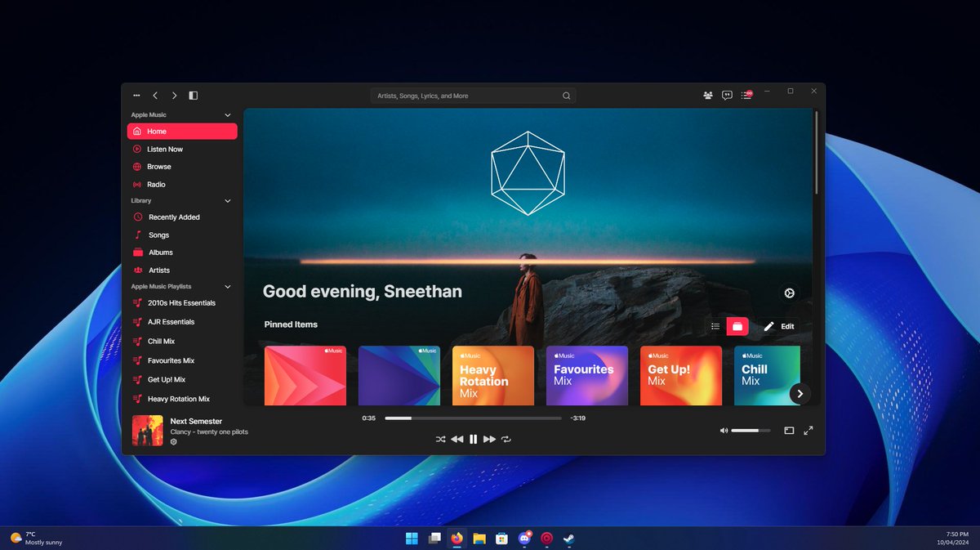Open the mini player icon

pyautogui.click(x=789, y=431)
